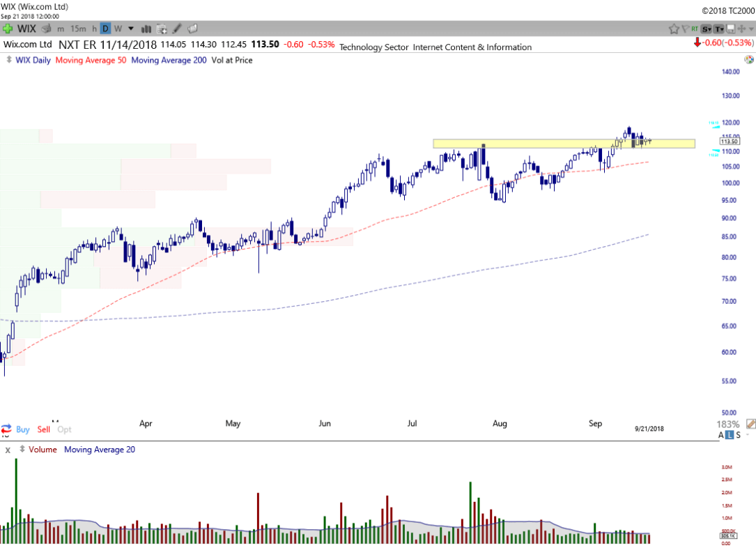Click the Buy button
Viewport: 756px width, 550px height.
[x=22, y=429]
